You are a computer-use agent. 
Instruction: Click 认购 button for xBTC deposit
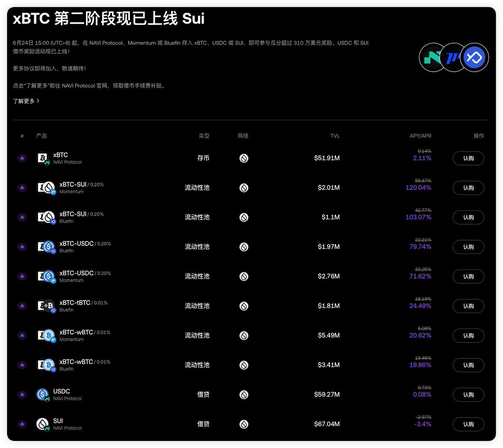(x=468, y=158)
